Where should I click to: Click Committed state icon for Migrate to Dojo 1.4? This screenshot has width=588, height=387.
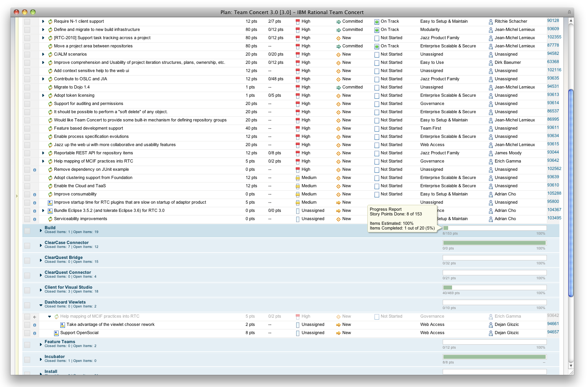coord(338,87)
